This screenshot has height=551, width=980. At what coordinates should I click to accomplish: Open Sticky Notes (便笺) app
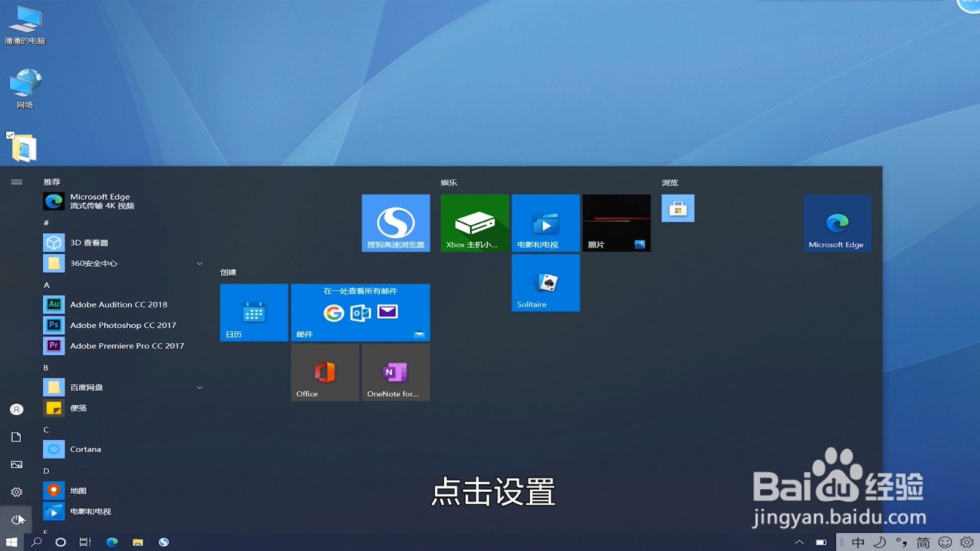pos(123,408)
